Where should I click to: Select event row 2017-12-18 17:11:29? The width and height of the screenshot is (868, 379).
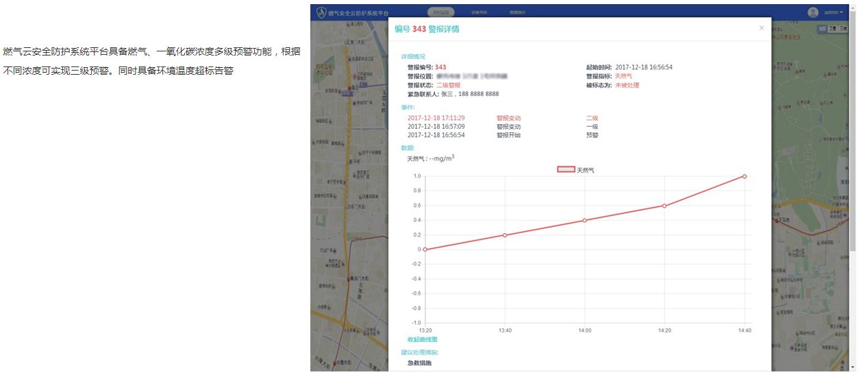[x=504, y=118]
